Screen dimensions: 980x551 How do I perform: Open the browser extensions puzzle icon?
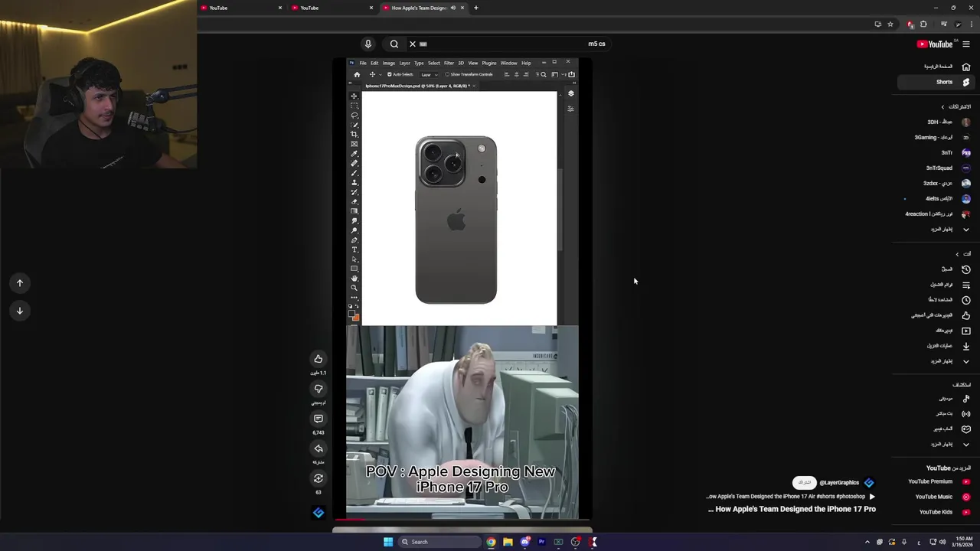[x=923, y=24]
